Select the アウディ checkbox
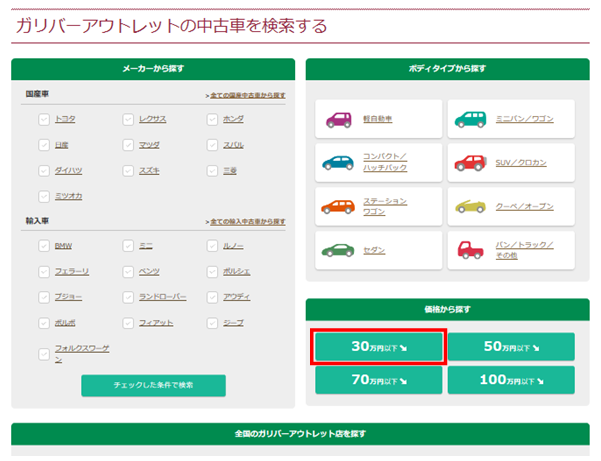The width and height of the screenshot is (601, 461). (x=212, y=297)
